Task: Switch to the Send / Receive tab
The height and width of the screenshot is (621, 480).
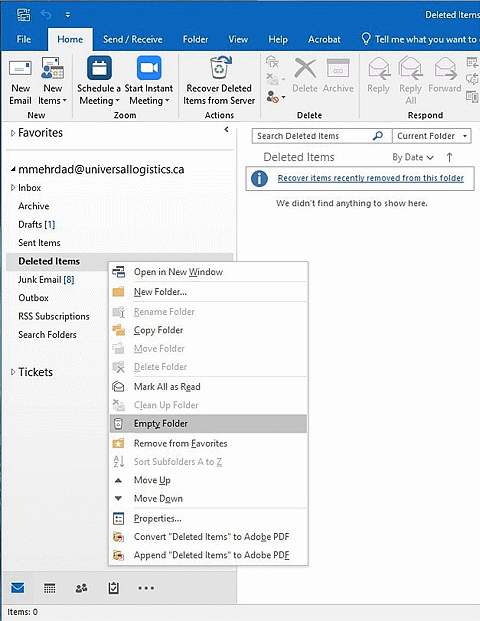Action: (x=133, y=39)
